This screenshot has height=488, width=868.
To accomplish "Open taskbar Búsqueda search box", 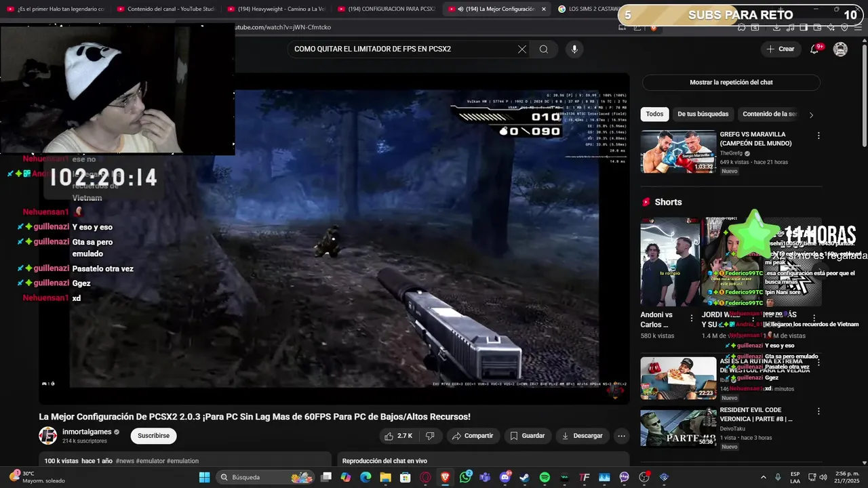I will pos(266,477).
